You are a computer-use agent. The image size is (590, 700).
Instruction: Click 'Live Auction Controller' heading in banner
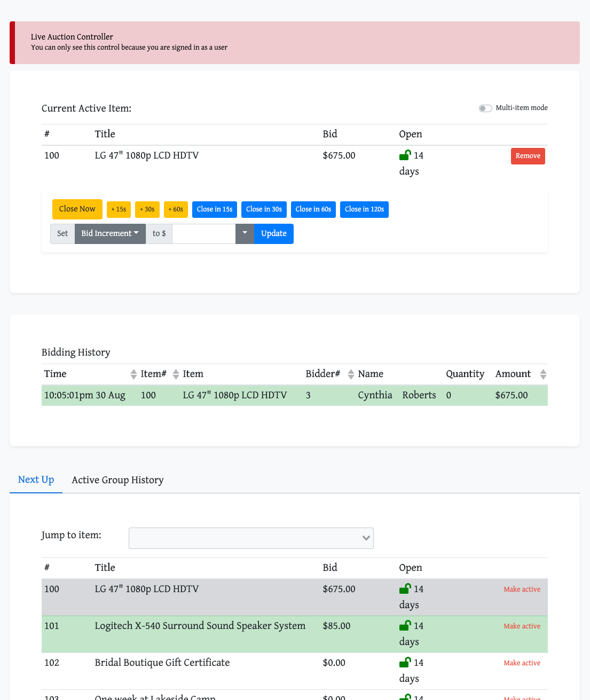pyautogui.click(x=72, y=37)
